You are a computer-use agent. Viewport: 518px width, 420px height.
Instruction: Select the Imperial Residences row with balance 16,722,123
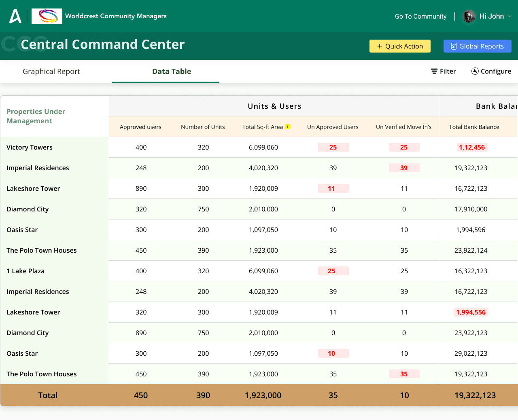(x=259, y=291)
